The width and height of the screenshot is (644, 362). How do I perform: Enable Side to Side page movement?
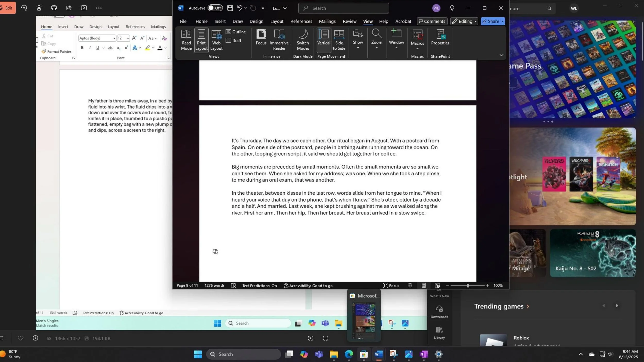[x=339, y=40]
